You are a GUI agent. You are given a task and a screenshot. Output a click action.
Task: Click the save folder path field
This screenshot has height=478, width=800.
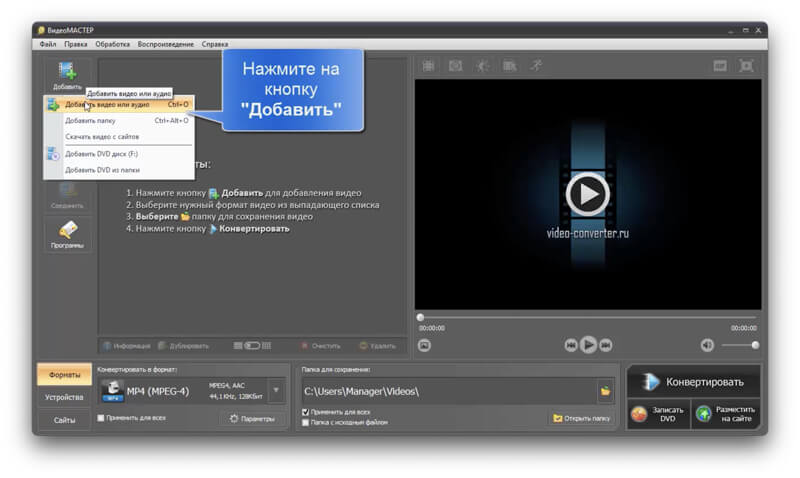449,391
